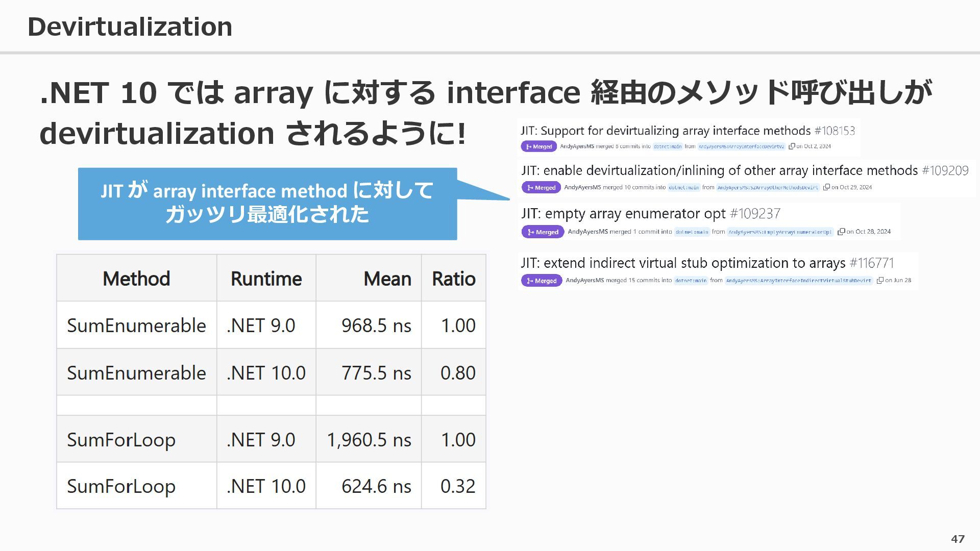Copy branch name icon for PR #108153
This screenshot has width=980, height=551.
click(792, 146)
